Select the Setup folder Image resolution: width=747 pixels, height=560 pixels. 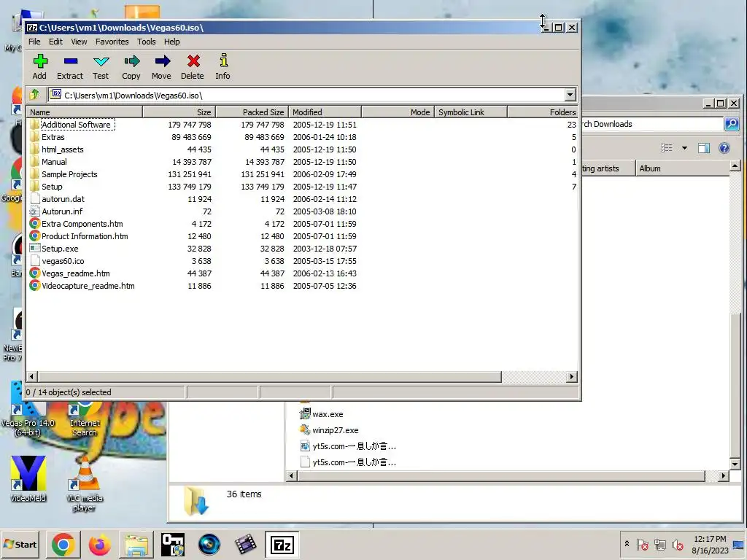coord(52,187)
